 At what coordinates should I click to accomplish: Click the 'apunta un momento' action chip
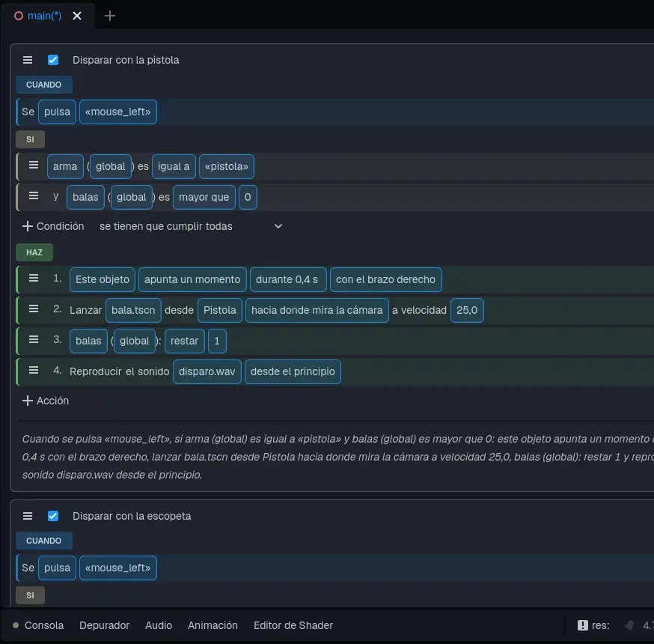coord(192,279)
